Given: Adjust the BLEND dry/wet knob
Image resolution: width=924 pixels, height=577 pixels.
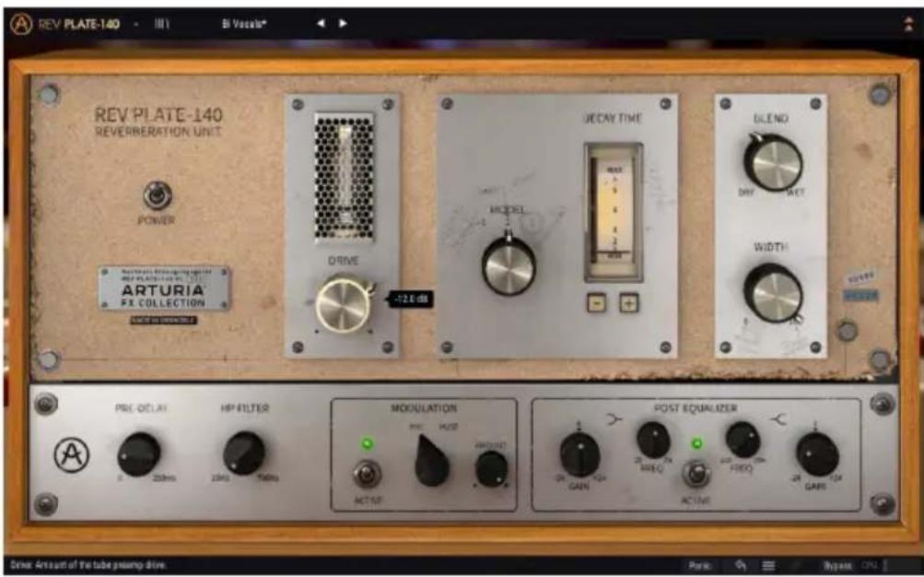Looking at the screenshot, I should point(773,161).
